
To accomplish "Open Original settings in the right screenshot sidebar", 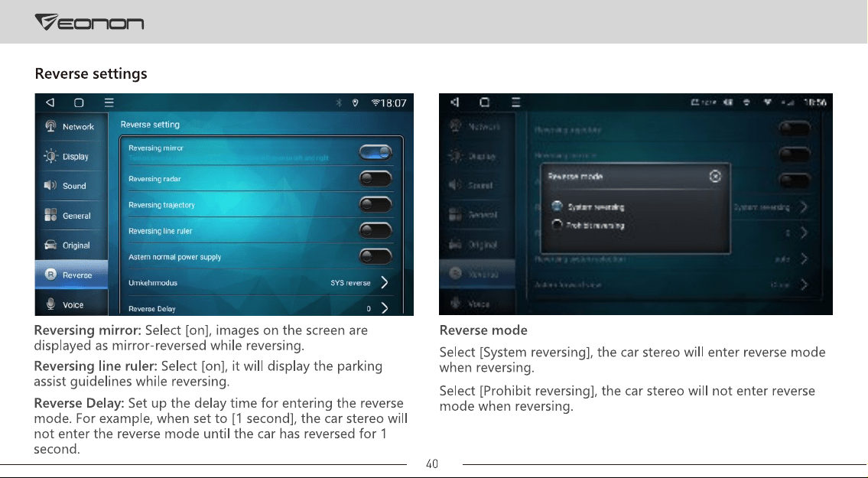I will click(x=476, y=244).
